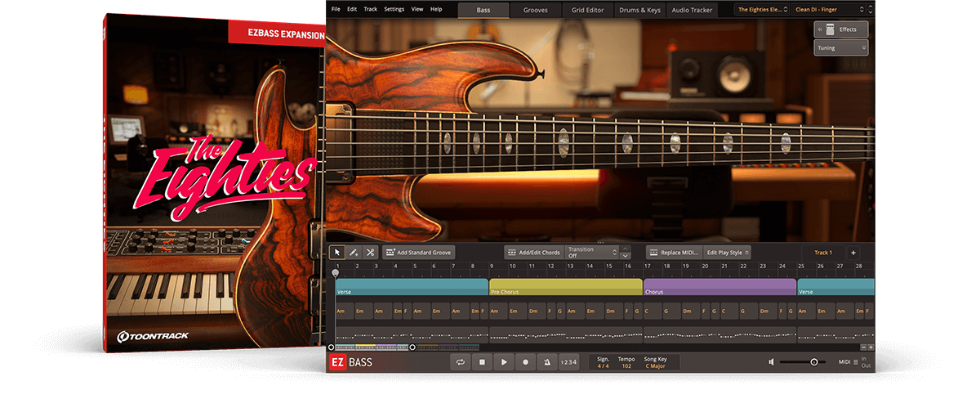Switch to the Bass tab
This screenshot has height=399, width=980.
coord(483,10)
